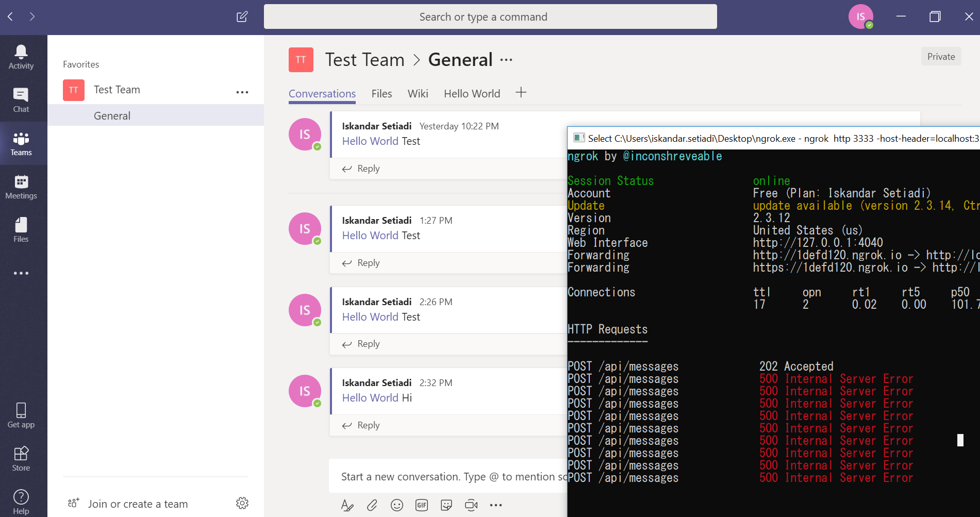Click the Private label button
This screenshot has width=980, height=517.
click(941, 57)
